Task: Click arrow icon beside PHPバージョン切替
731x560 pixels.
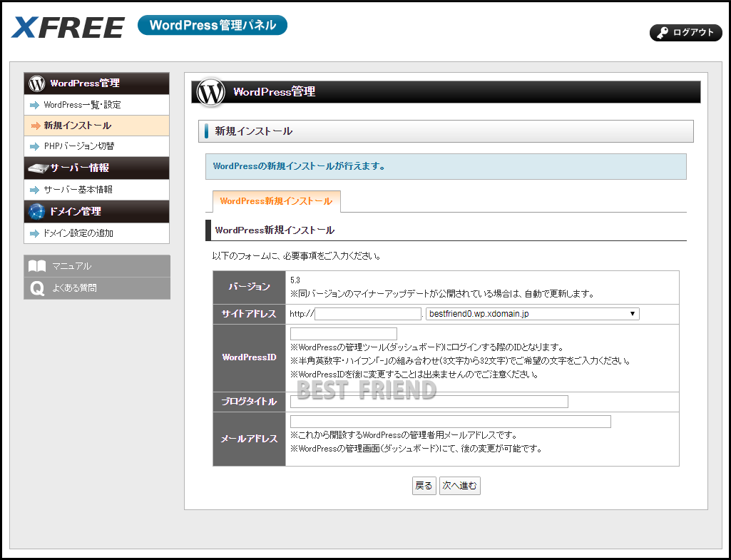Action: coord(34,146)
